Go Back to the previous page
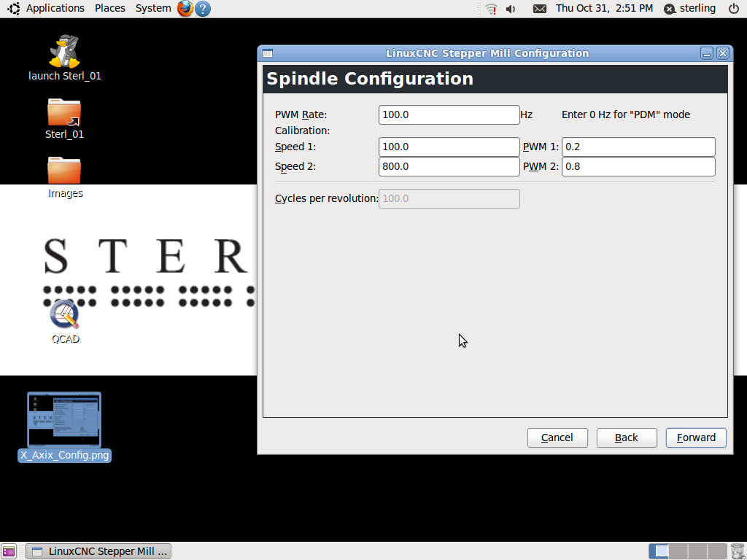The height and width of the screenshot is (560, 747). coord(627,437)
